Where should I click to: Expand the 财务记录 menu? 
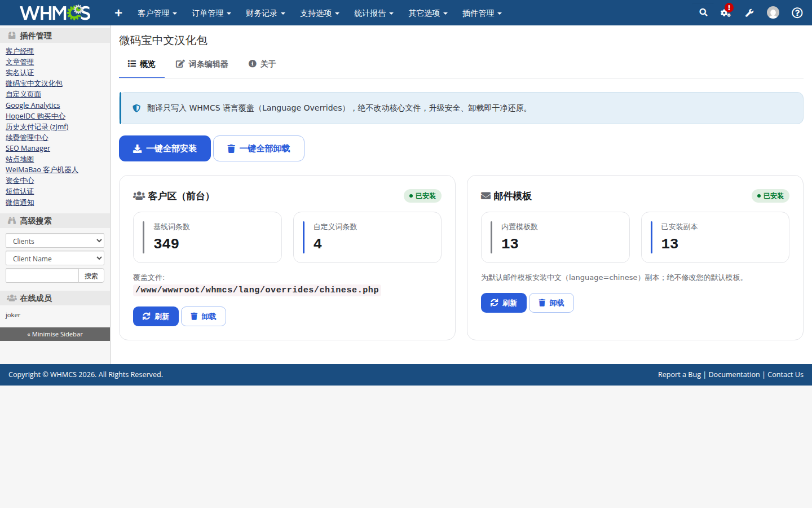point(266,13)
